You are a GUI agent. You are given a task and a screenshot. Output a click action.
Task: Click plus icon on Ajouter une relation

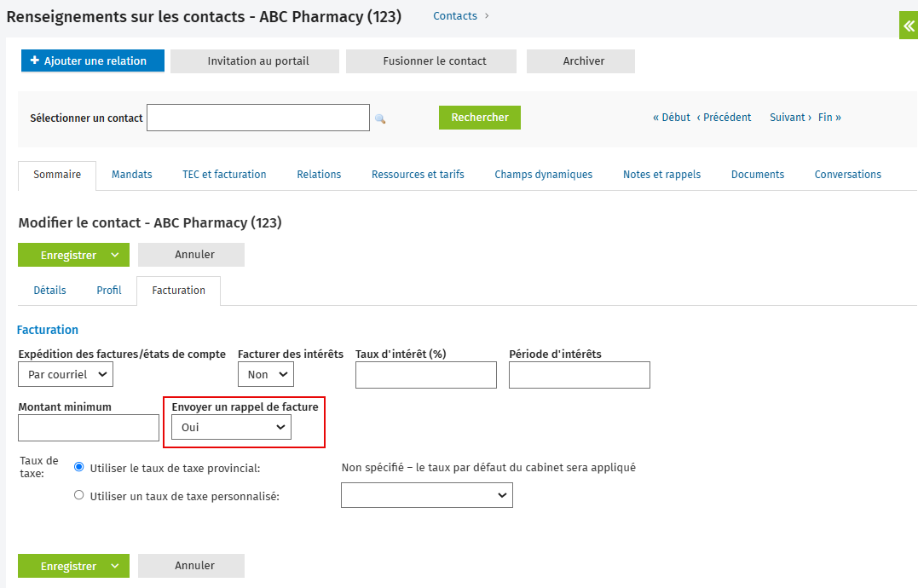[x=35, y=61]
